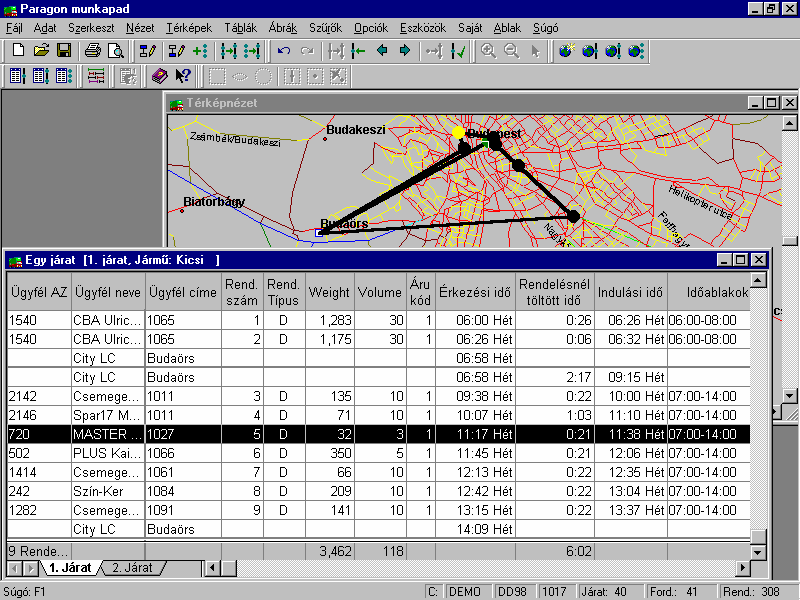Click the Save floppy disk icon

click(64, 51)
